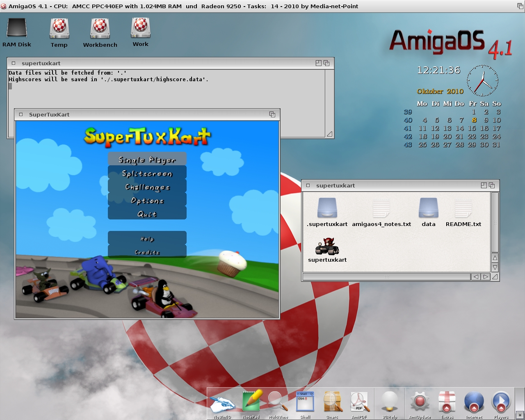
Task: Open the Extras dock category
Action: pyautogui.click(x=447, y=404)
